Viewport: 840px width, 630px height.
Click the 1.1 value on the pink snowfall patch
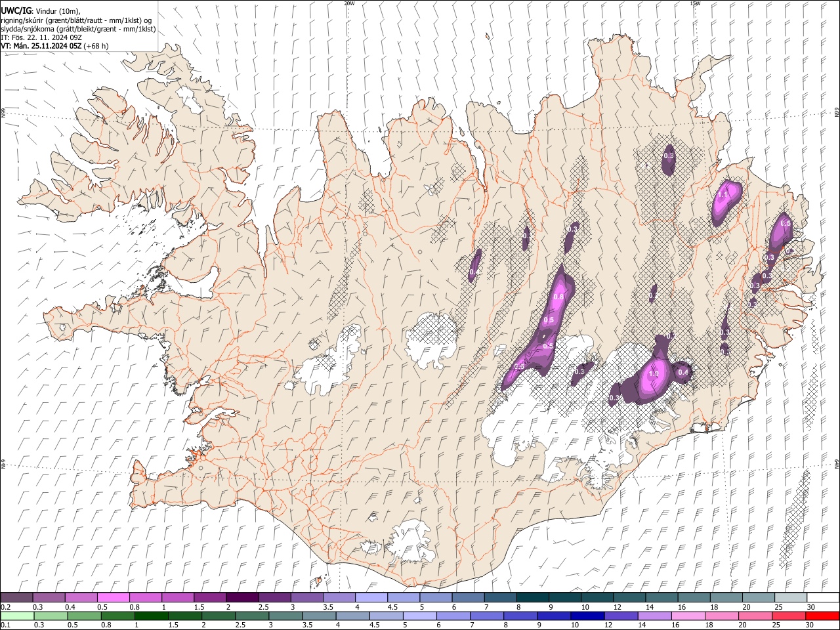tap(723, 195)
